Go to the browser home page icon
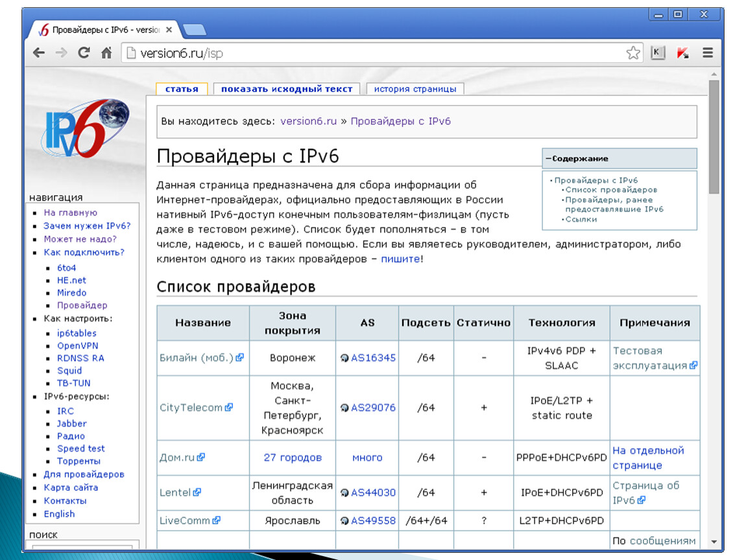The height and width of the screenshot is (560, 746). point(106,53)
